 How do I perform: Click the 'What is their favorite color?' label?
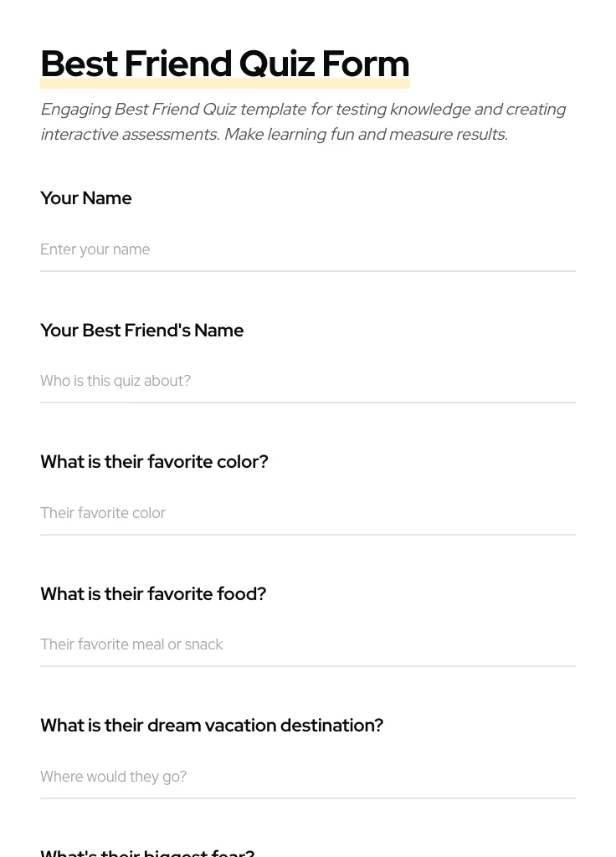click(x=154, y=462)
